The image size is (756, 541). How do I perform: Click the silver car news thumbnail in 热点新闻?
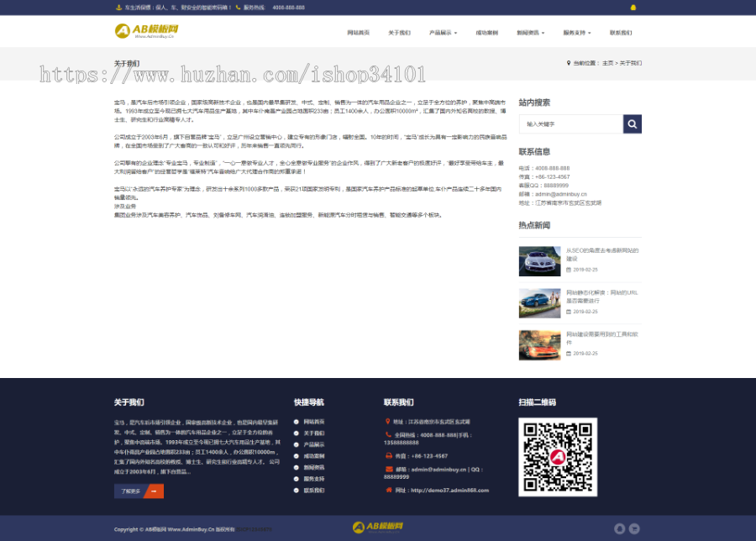tap(539, 261)
